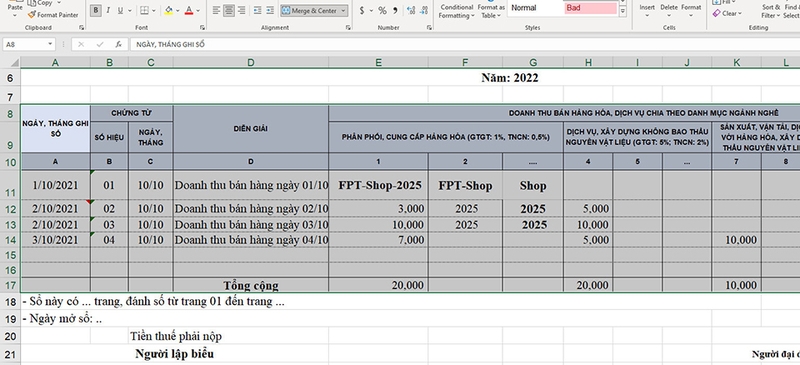The image size is (800, 365).
Task: Select column D header
Action: click(251, 62)
